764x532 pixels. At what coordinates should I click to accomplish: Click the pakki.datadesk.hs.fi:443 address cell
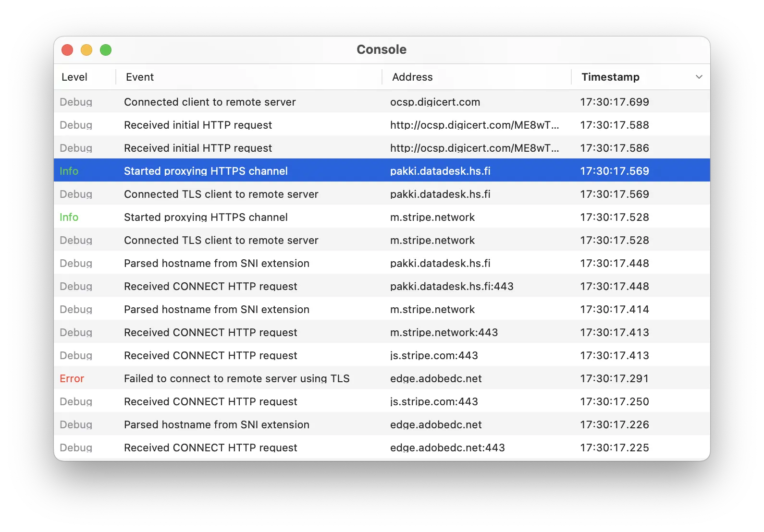(x=452, y=286)
